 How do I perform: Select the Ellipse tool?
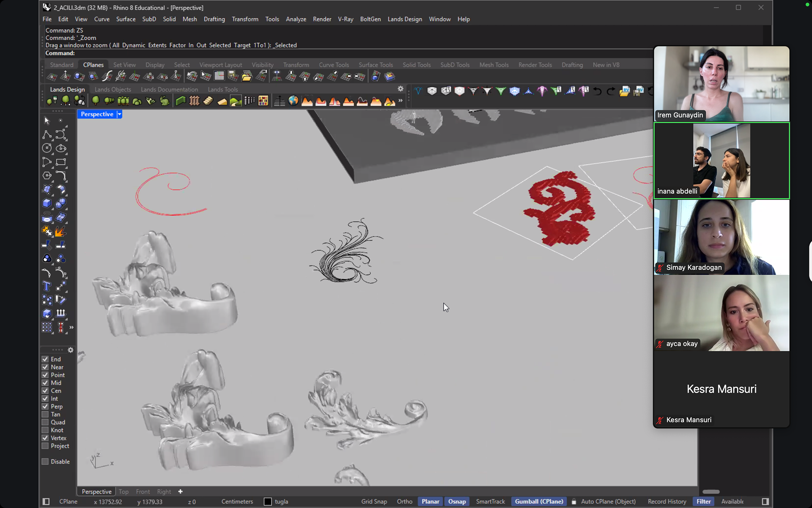[61, 148]
